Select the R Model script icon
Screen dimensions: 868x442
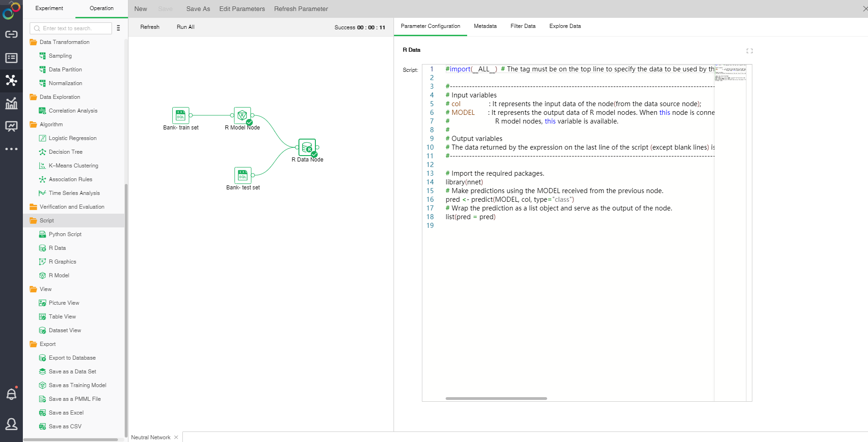point(43,275)
